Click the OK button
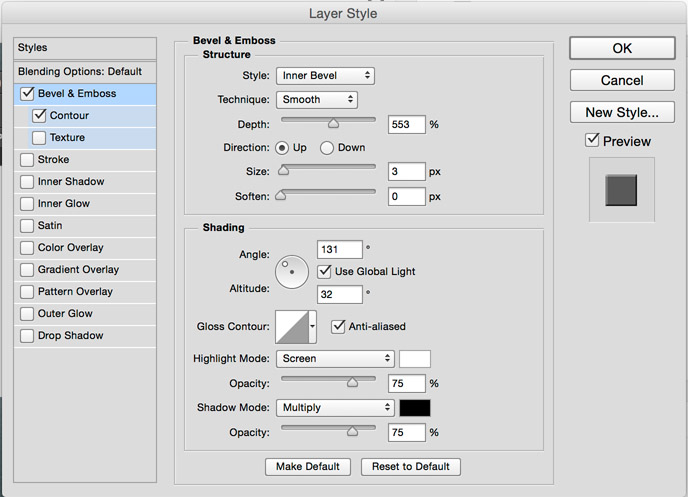Screen dimensions: 688x497 [x=622, y=48]
